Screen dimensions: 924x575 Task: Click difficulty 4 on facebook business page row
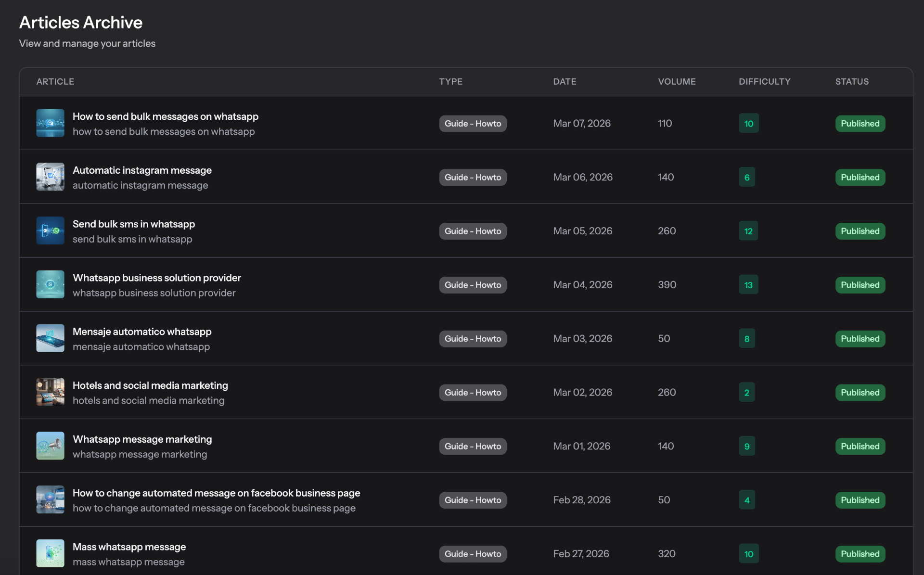(747, 500)
